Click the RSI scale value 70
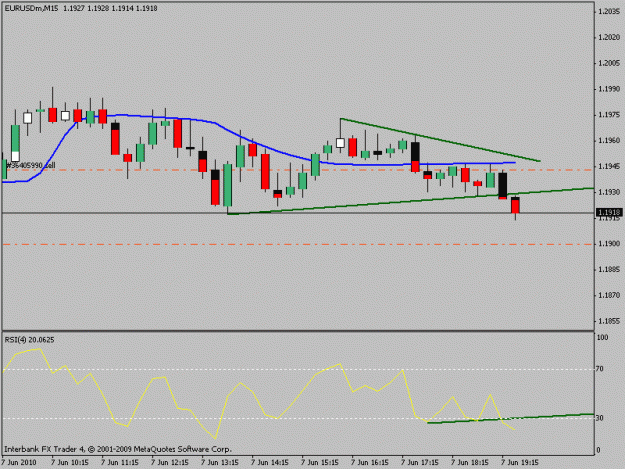The width and height of the screenshot is (625, 469). point(600,369)
